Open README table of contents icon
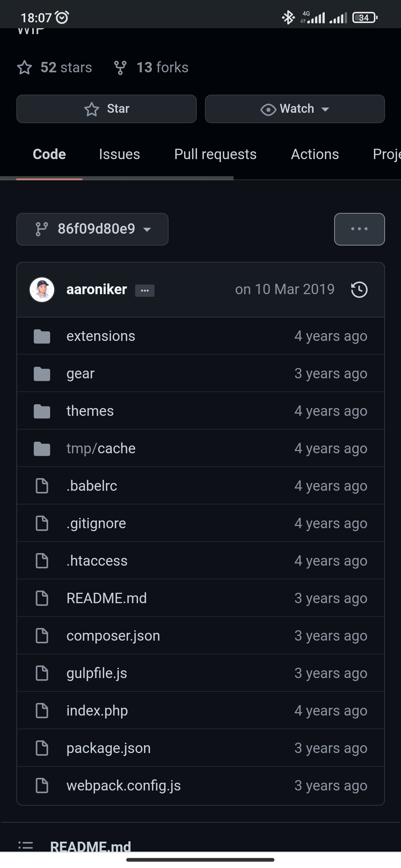 (x=26, y=846)
